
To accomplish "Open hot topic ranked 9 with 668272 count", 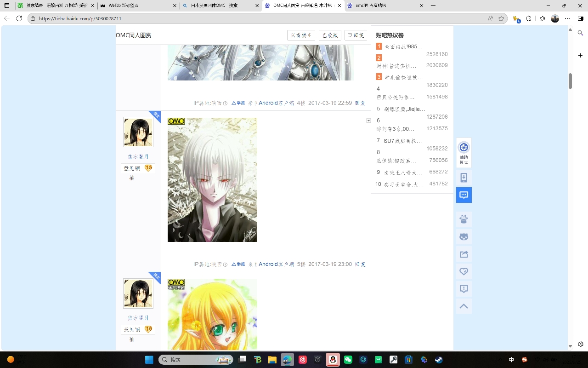I will 403,172.
